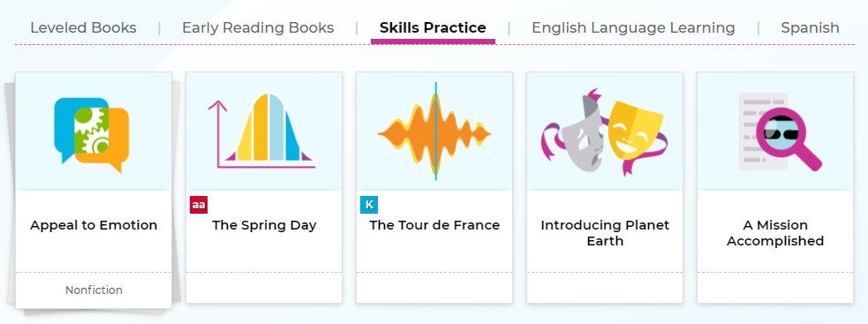
Task: Click footer area of The Spring Day card
Action: click(x=264, y=288)
